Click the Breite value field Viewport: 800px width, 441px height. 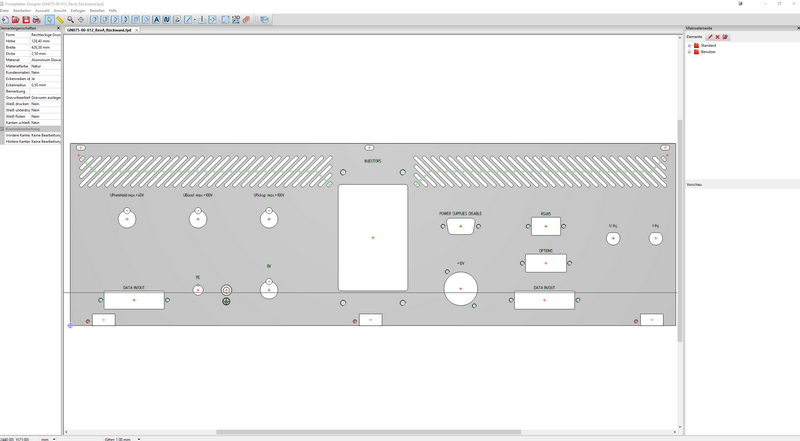[45, 47]
